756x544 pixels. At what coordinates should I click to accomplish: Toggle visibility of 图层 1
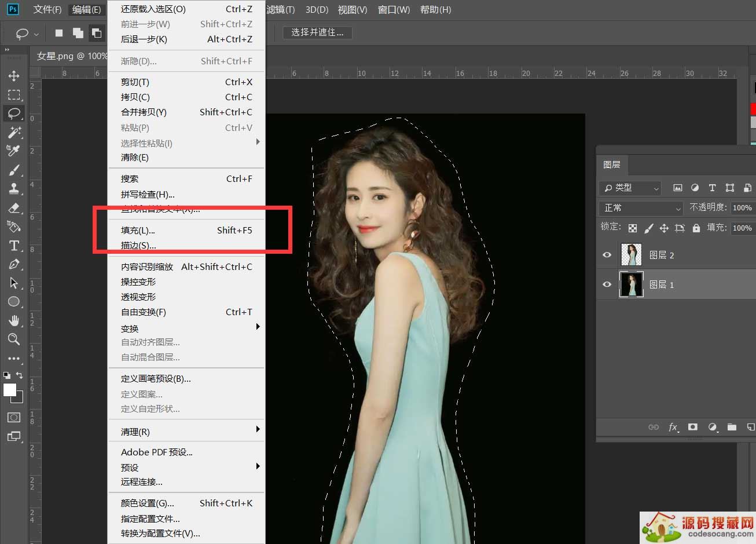tap(607, 284)
